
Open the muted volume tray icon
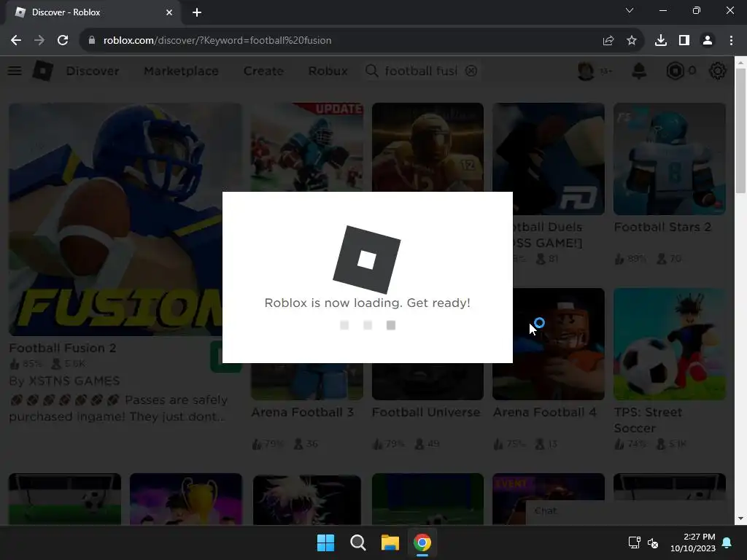click(x=653, y=542)
